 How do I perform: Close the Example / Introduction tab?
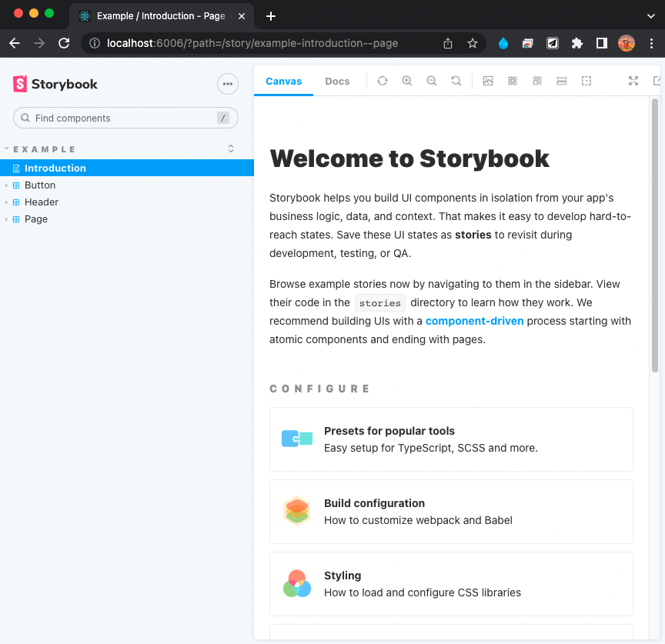click(x=242, y=16)
